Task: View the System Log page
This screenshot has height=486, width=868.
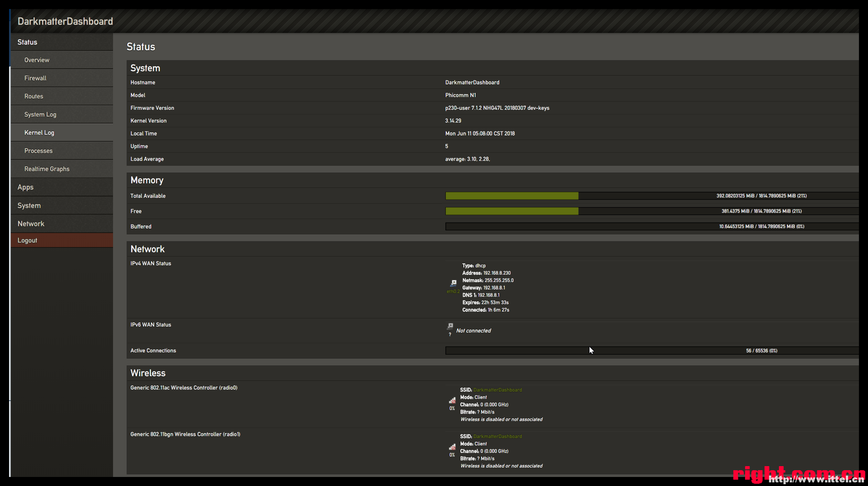Action: tap(62, 114)
